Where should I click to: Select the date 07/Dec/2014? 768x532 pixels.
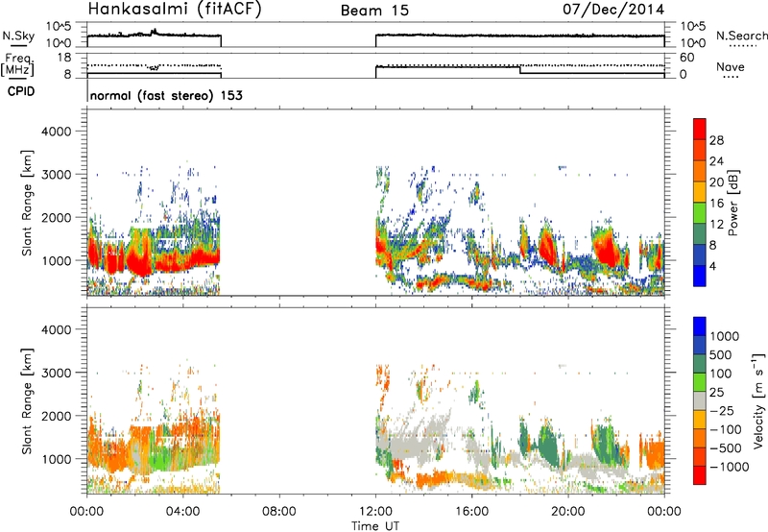[613, 10]
